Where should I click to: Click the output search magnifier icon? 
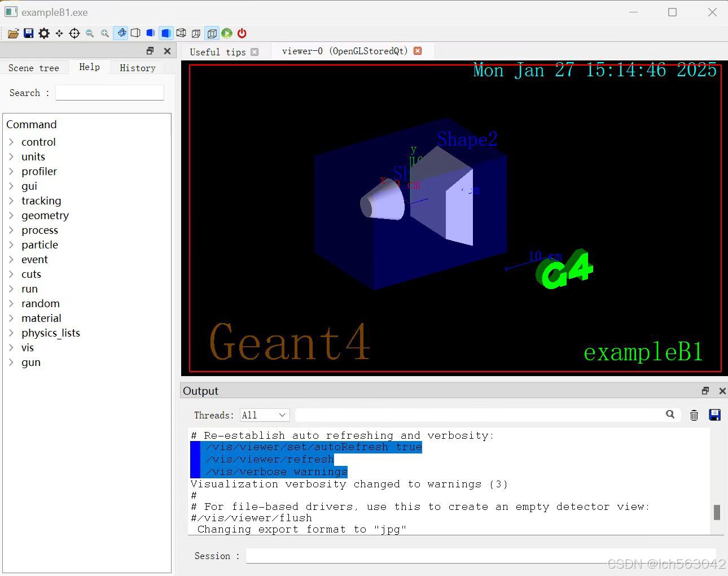pyautogui.click(x=670, y=414)
